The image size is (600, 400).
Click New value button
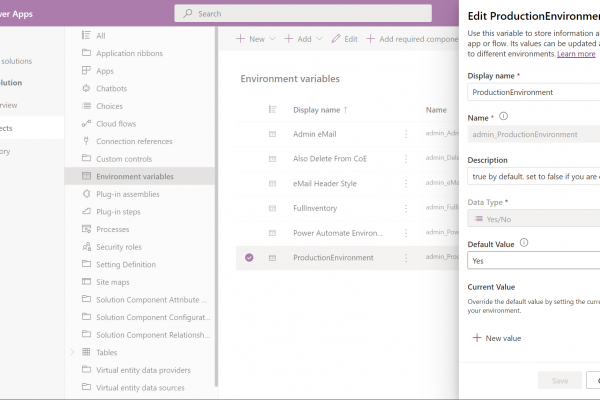497,338
